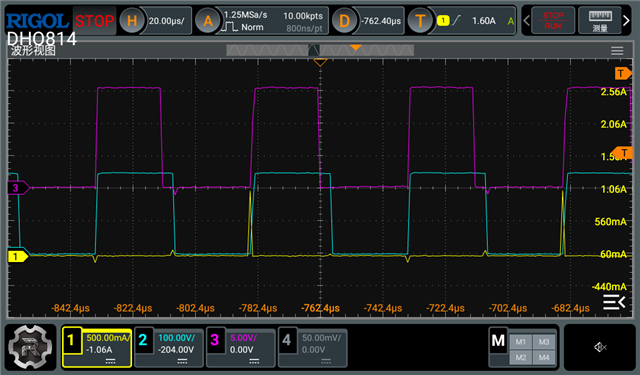
Task: Open channel 1 500.00mA/ scale settings
Action: click(108, 337)
